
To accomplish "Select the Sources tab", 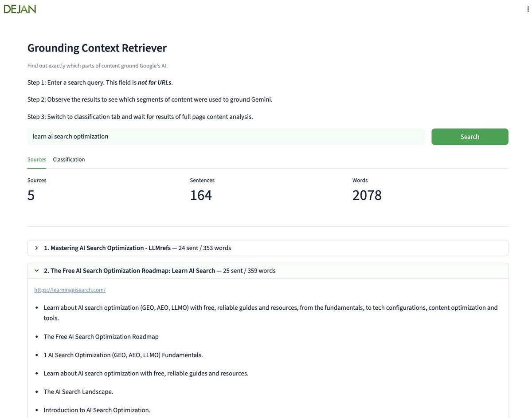I will click(x=37, y=159).
